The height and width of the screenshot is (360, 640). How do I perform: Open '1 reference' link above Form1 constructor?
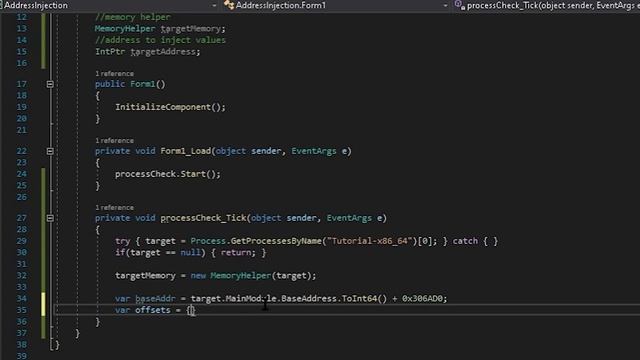[x=114, y=73]
